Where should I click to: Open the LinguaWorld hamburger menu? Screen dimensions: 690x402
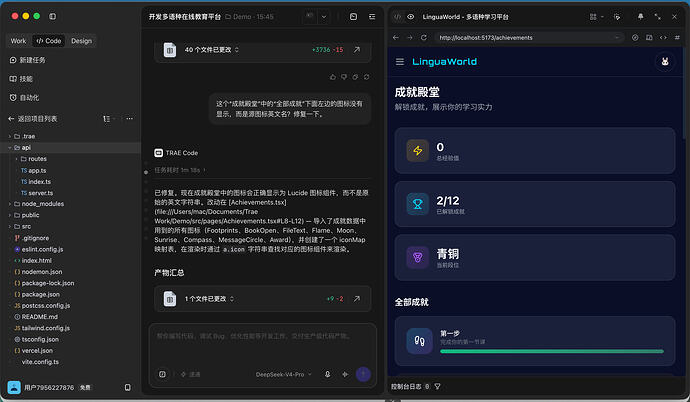(x=400, y=62)
